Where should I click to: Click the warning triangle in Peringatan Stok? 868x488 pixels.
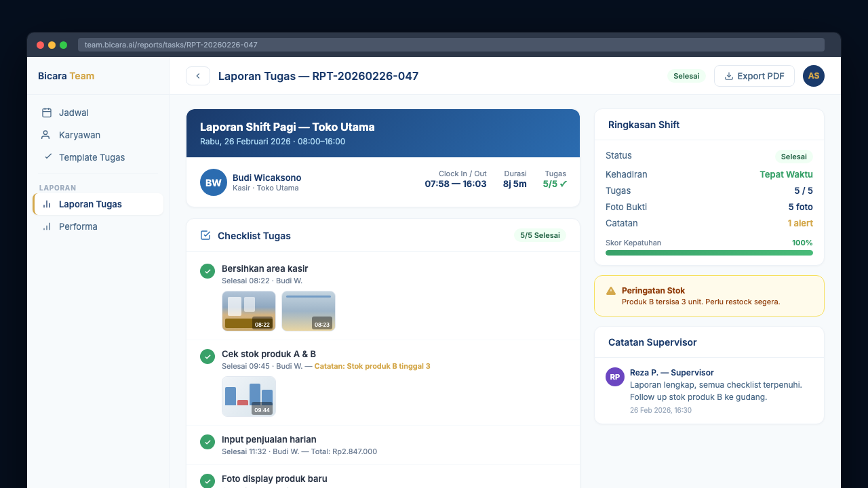(x=611, y=291)
